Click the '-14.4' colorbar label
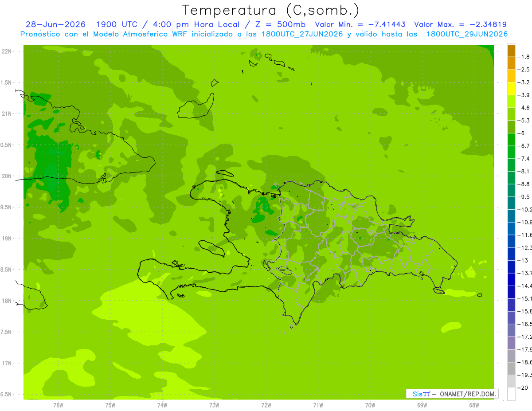The height and width of the screenshot is (411, 532). pos(525,286)
